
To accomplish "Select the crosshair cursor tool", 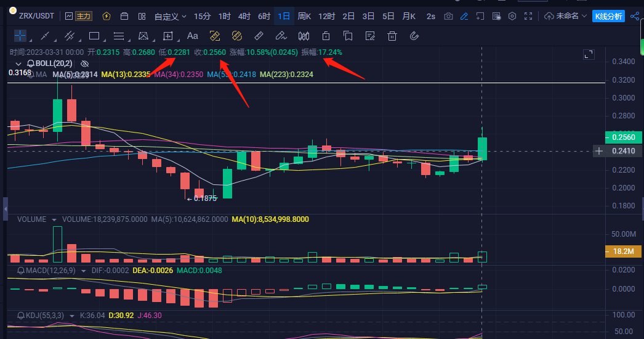I will click(x=20, y=36).
